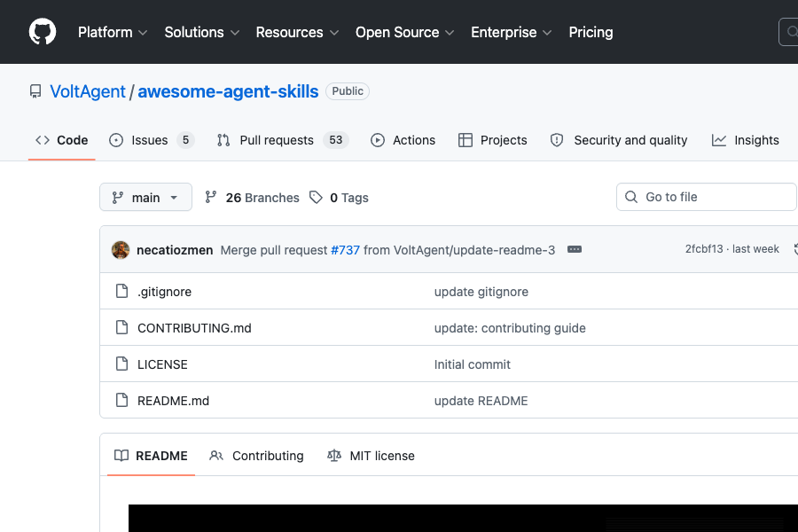Click the file icon beside .gitignore
Viewport: 798px width, 532px height.
121,291
